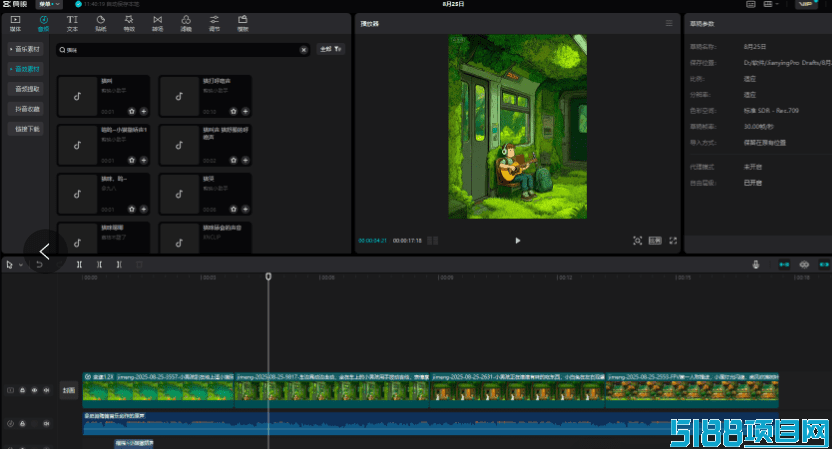Open the templates tab icon
The image size is (832, 449).
click(242, 23)
